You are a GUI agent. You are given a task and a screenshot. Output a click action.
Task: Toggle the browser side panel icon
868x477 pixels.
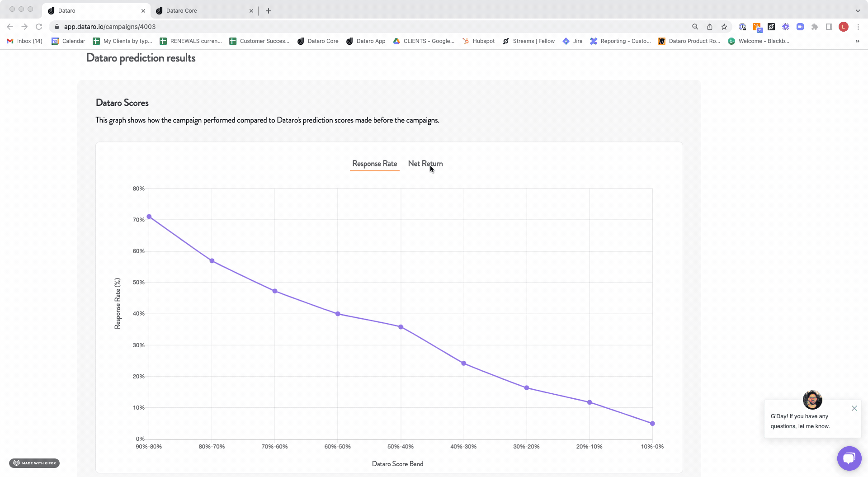pyautogui.click(x=829, y=27)
